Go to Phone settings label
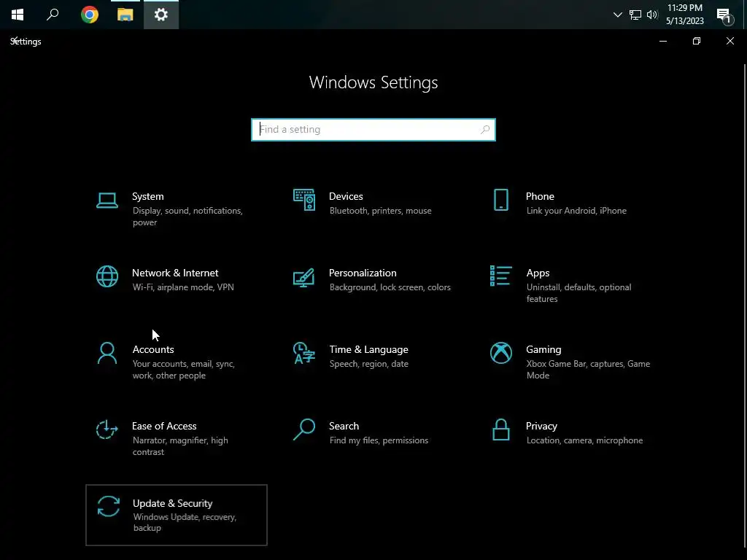This screenshot has width=747, height=560. (540, 196)
